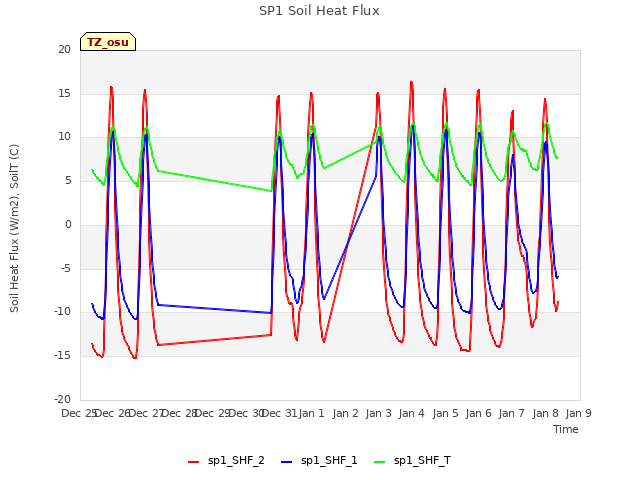Screen dimensions: 640x480
Task: Click the Jan 4 x-axis tick label
Action: pyautogui.click(x=411, y=413)
